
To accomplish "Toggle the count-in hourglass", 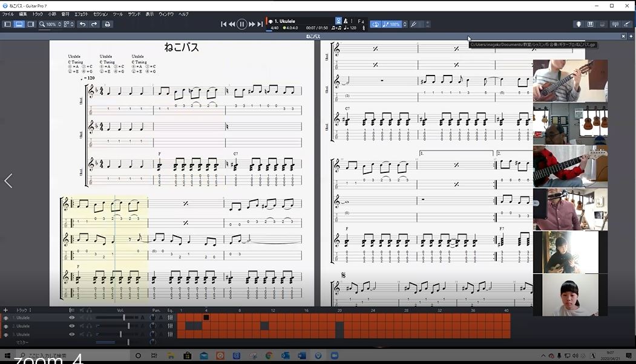I will (x=338, y=21).
